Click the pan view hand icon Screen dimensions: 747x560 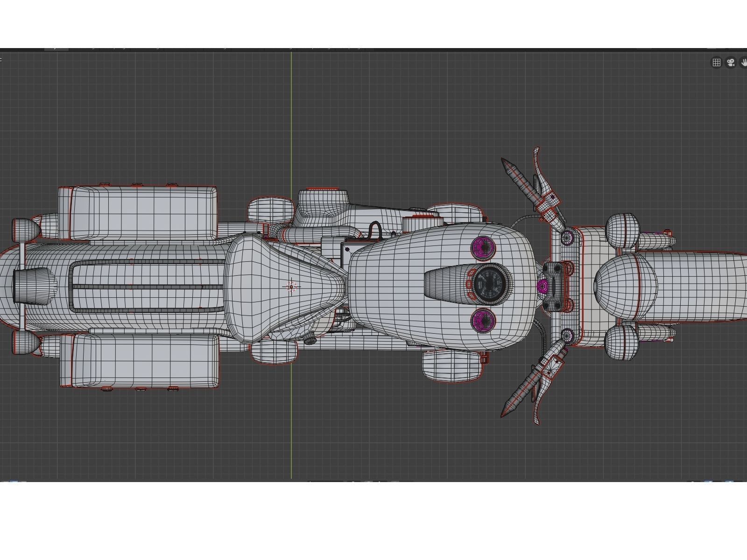click(744, 62)
